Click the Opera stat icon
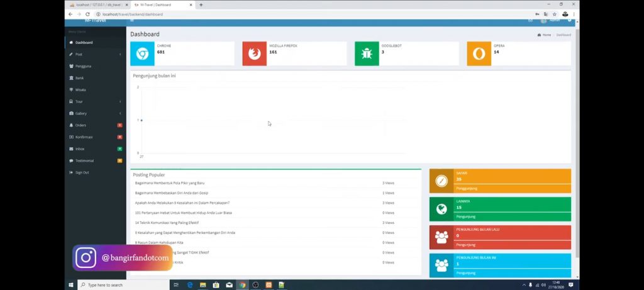644x290 pixels. click(x=479, y=54)
